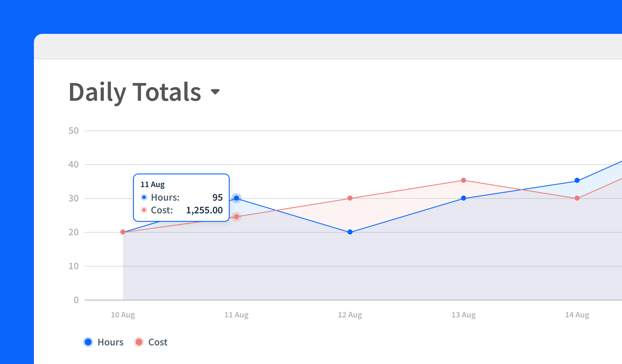Viewport: 622px width, 364px height.
Task: Select the Hours data point on 13 Aug
Action: coord(463,198)
